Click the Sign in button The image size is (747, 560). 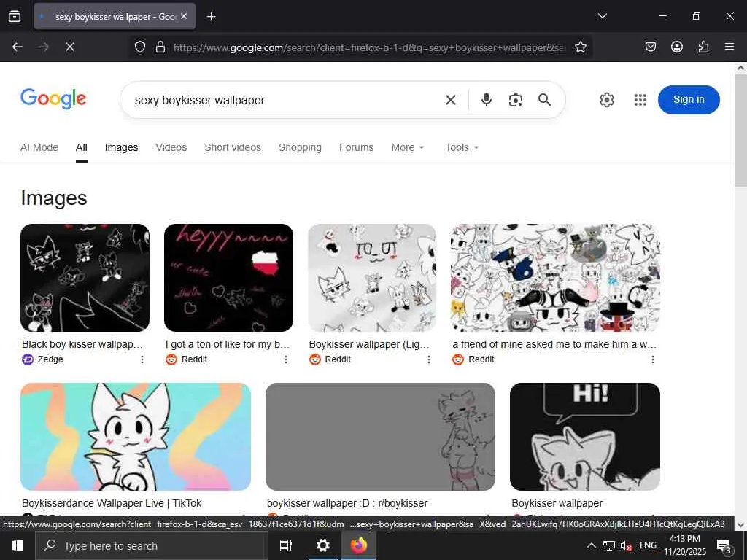tap(689, 99)
